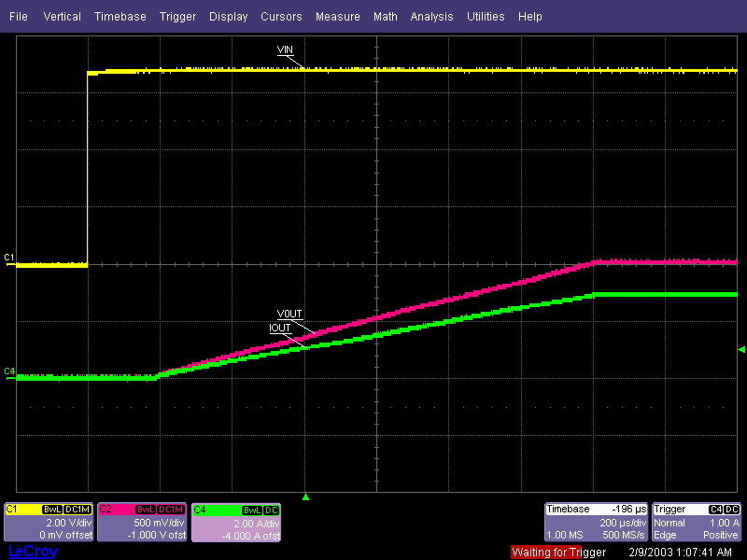Open the Cursors menu

click(282, 17)
